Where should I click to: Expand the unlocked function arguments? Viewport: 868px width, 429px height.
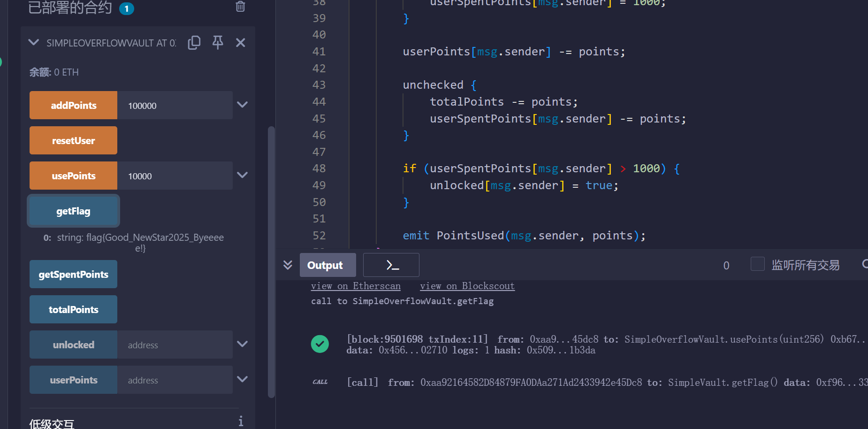242,345
